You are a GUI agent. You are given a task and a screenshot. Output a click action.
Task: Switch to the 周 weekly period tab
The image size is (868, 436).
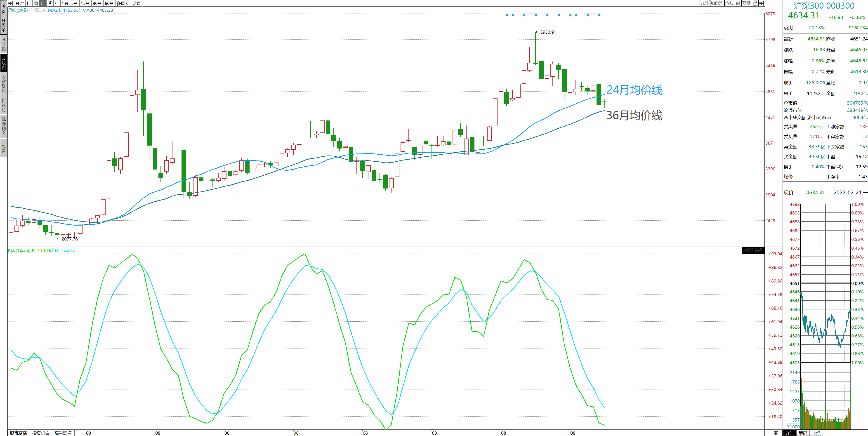36,3
